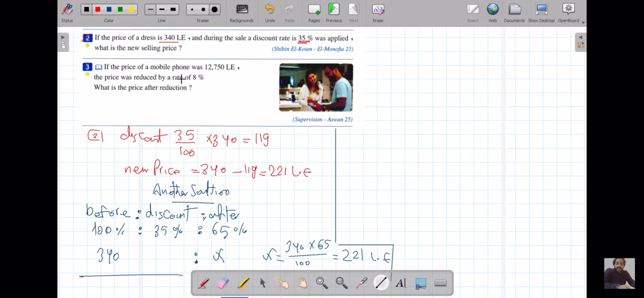The height and width of the screenshot is (298, 644).
Task: Activate the Zoom Out tool
Action: click(x=342, y=283)
